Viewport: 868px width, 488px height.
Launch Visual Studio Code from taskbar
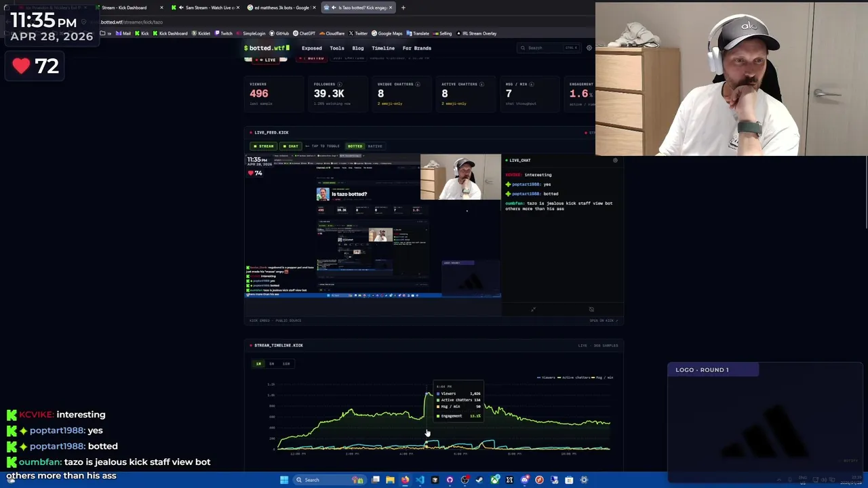pos(420,480)
